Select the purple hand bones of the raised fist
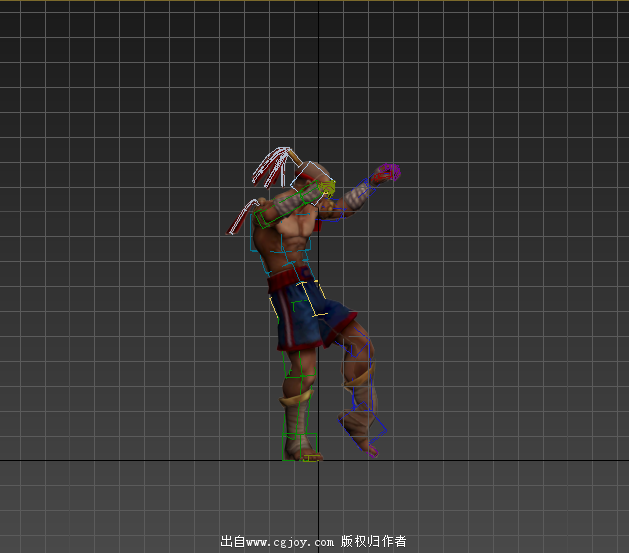Image resolution: width=629 pixels, height=553 pixels. 388,172
